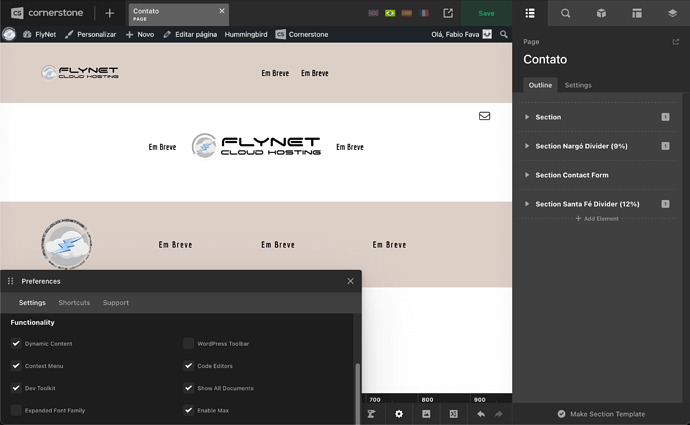
Task: Close the Preferences panel
Action: click(350, 281)
